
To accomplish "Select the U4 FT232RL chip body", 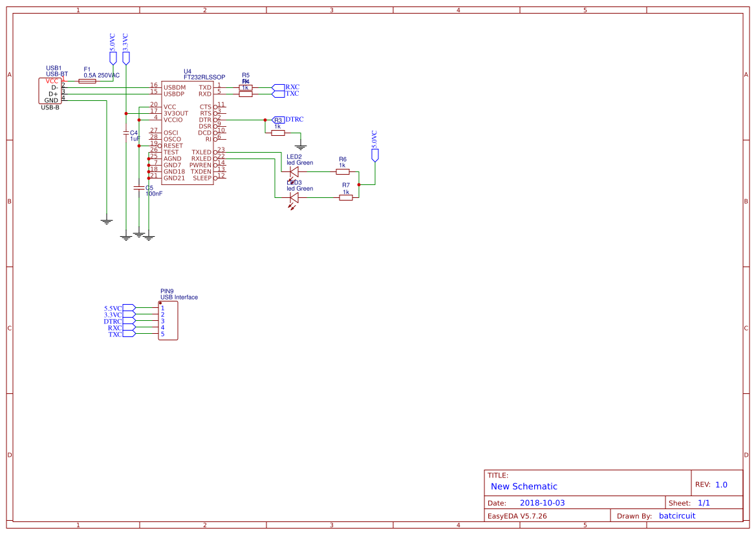I will point(187,133).
